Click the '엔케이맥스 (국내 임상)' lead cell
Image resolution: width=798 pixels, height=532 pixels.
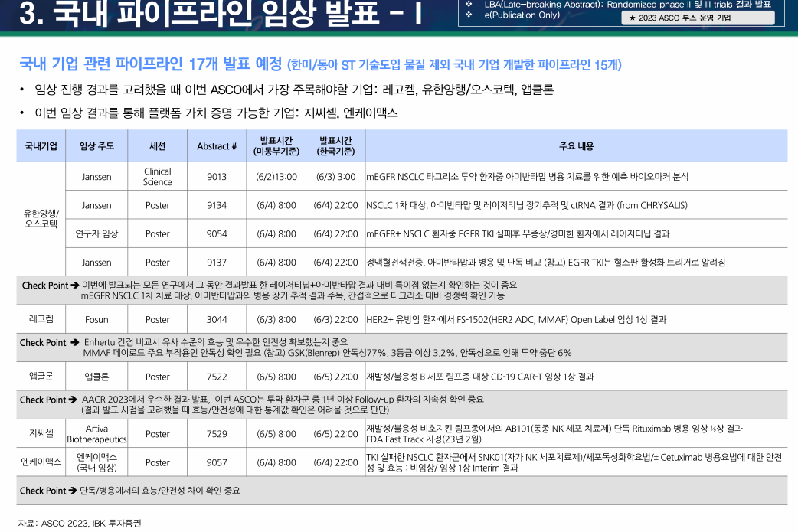coord(96,462)
